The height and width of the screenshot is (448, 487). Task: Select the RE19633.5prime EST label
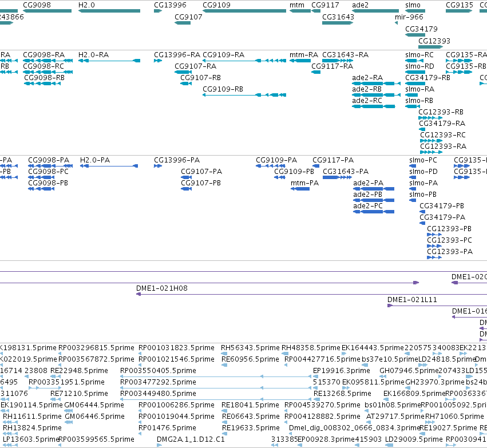click(251, 427)
